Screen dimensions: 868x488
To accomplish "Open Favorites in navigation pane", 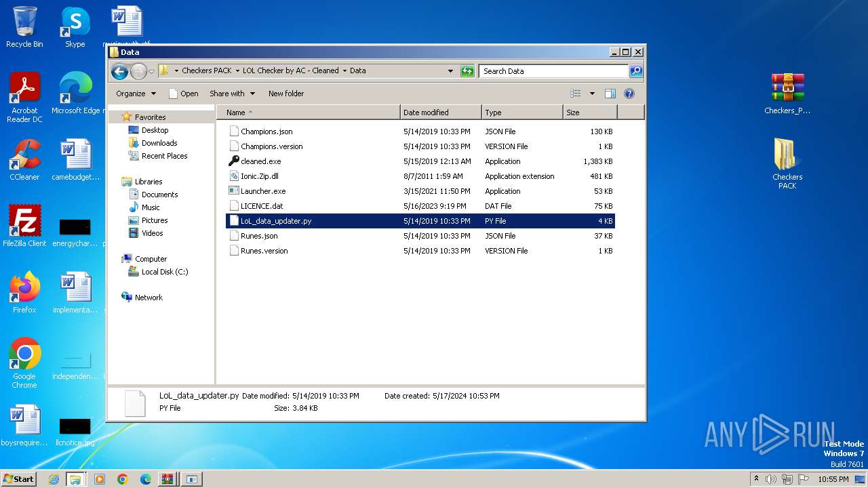I will coord(150,117).
